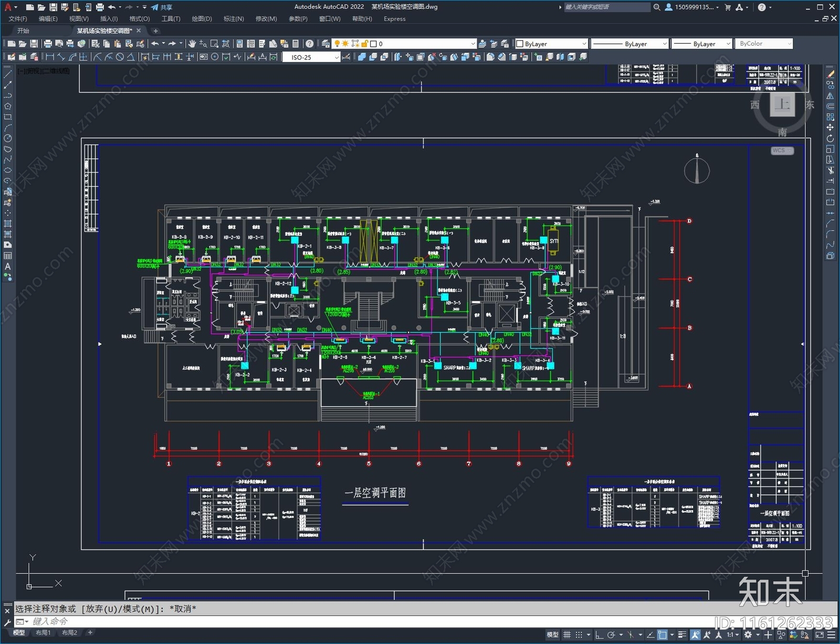Select the Linear dimension tool
This screenshot has width=840, height=644.
[x=49, y=57]
